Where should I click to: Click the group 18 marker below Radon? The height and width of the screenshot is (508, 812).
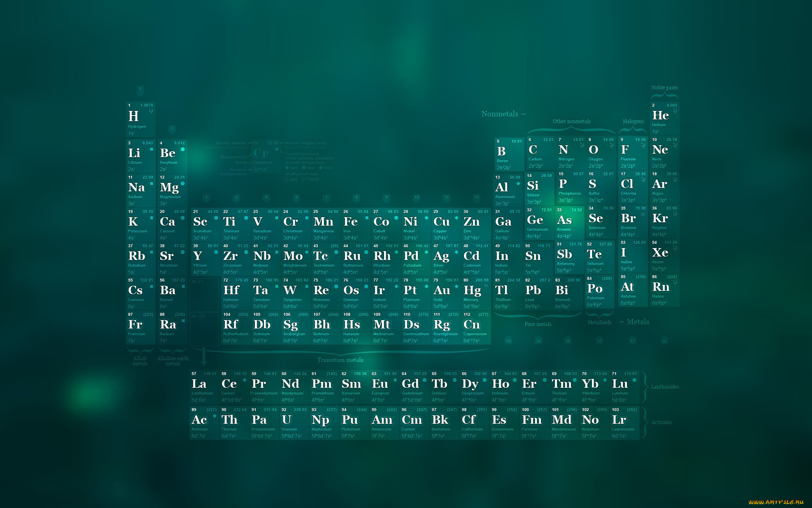(x=664, y=341)
